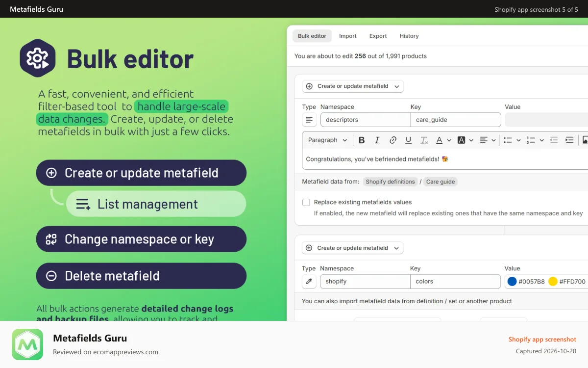Click the Care guide tag

441,182
